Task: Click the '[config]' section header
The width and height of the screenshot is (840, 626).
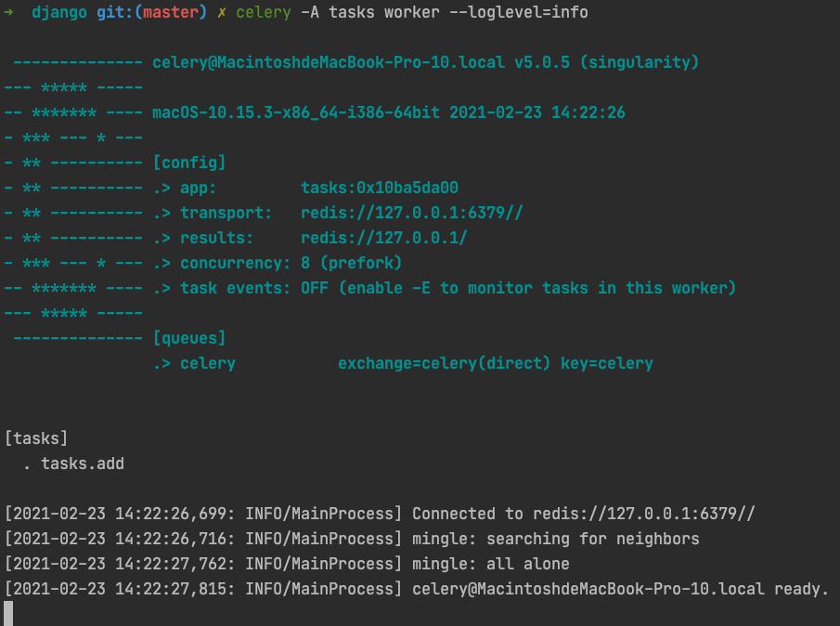Action: pyautogui.click(x=189, y=163)
